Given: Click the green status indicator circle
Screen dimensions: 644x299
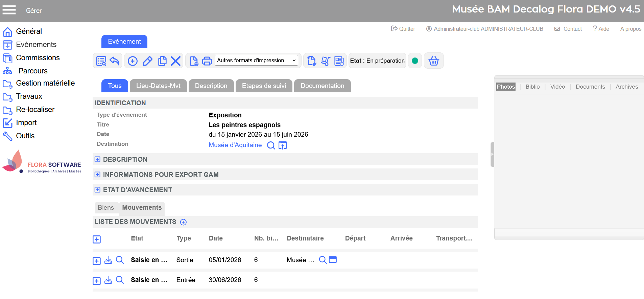Looking at the screenshot, I should coord(415,61).
